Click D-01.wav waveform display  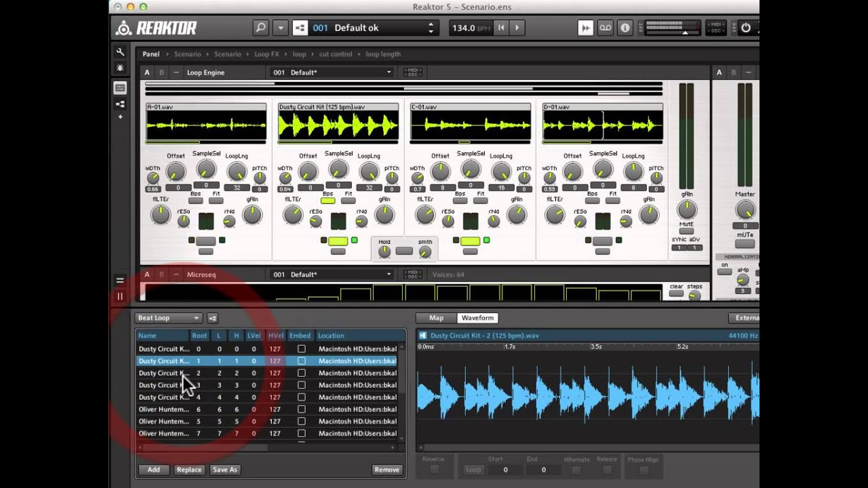(x=603, y=127)
